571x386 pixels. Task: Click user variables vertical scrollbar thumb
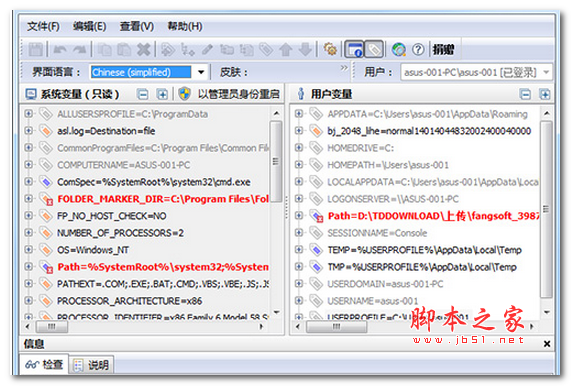[546, 209]
